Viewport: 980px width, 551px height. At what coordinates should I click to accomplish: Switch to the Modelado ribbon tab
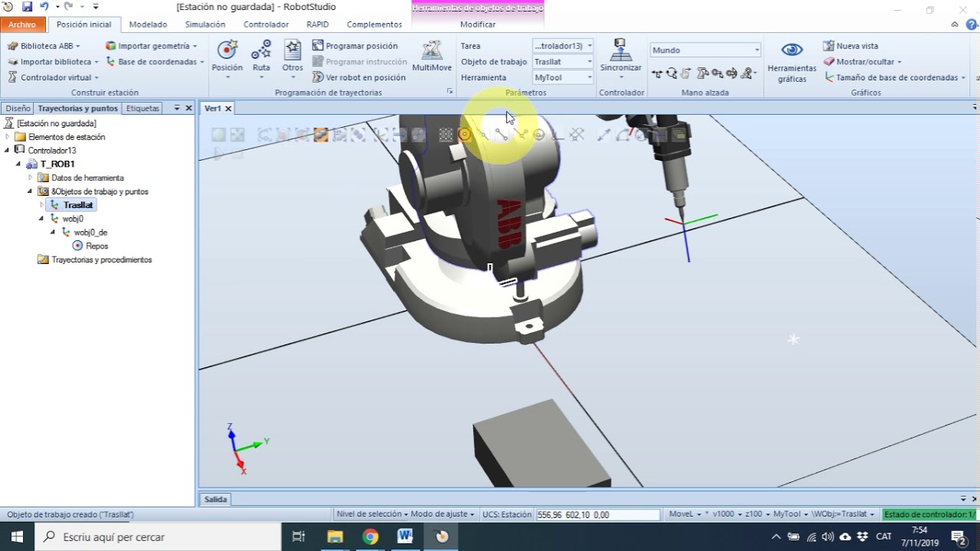[148, 24]
